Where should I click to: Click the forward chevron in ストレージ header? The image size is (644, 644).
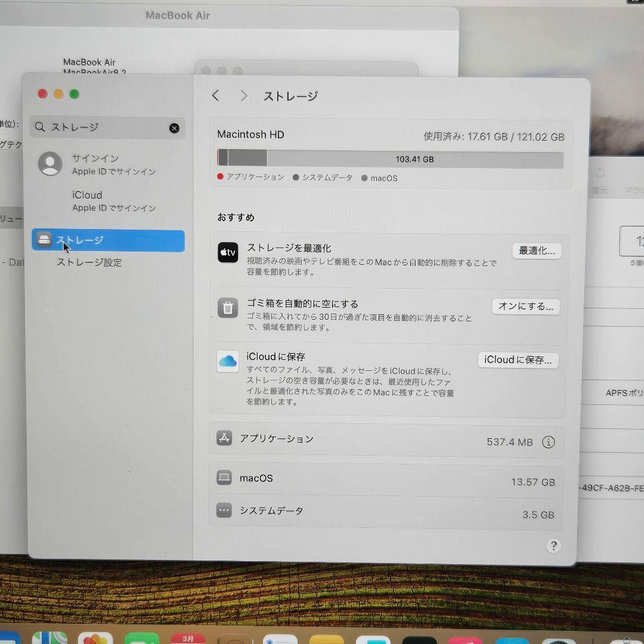(243, 95)
